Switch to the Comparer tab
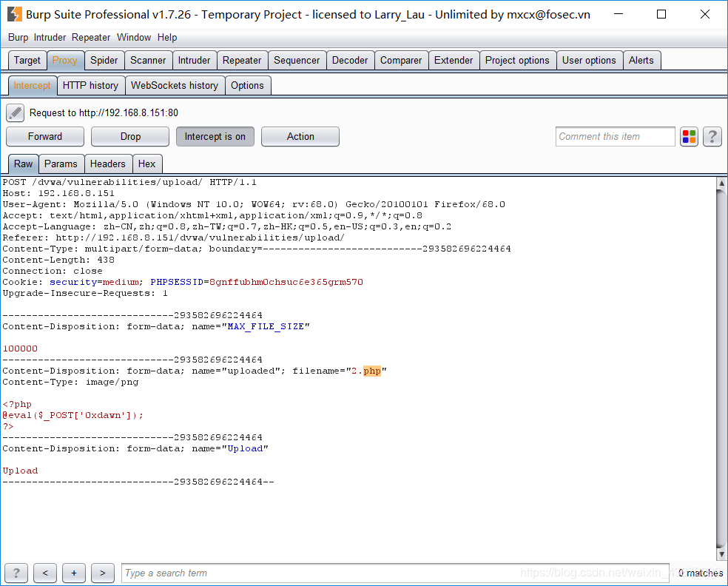 tap(401, 61)
